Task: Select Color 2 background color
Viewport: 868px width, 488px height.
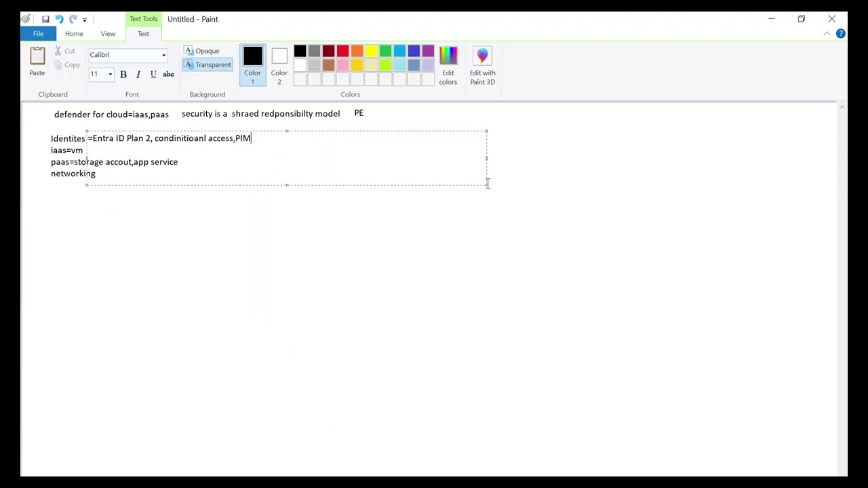Action: pos(279,66)
